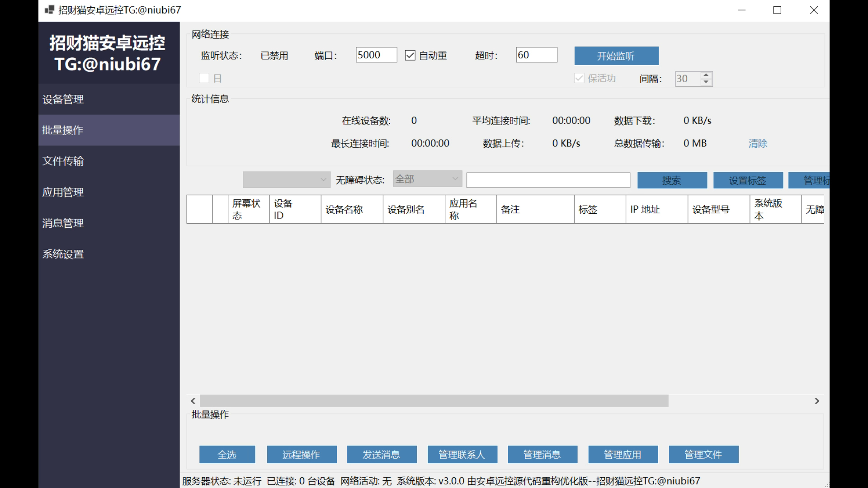
Task: Click the 网络活动: 无 status text
Action: click(366, 481)
